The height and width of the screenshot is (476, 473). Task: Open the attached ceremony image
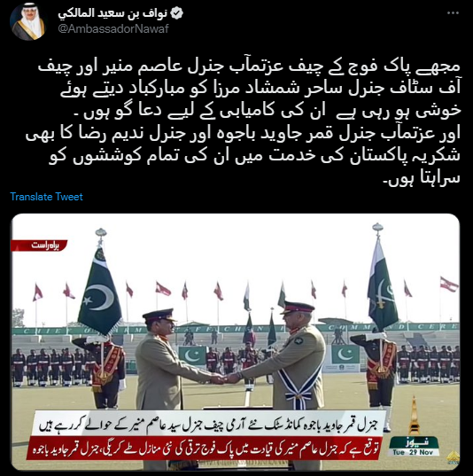(236, 342)
